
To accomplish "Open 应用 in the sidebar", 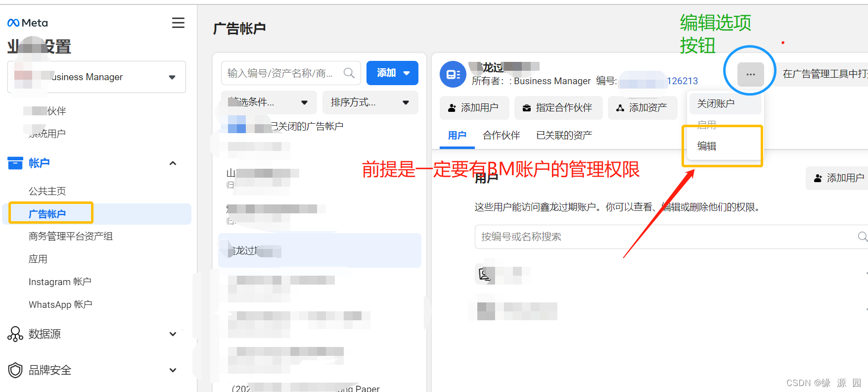I will 38,259.
